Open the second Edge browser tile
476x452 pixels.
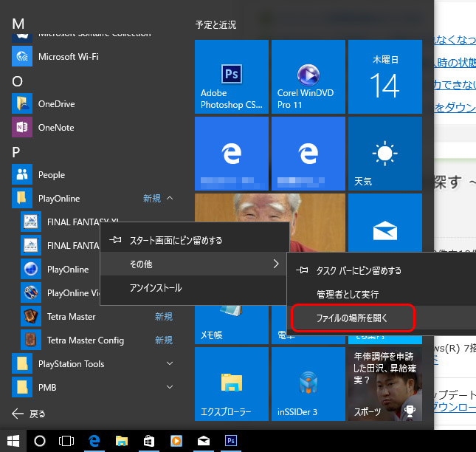[308, 154]
